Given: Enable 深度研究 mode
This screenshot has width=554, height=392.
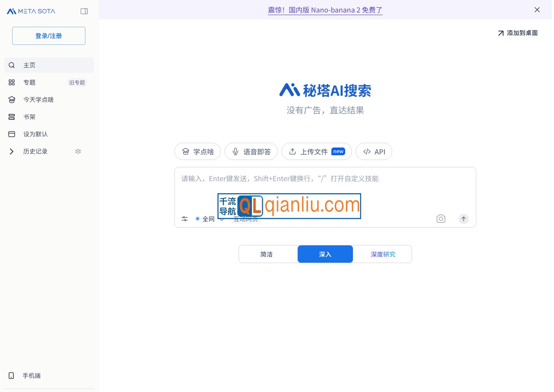Looking at the screenshot, I should coord(383,254).
